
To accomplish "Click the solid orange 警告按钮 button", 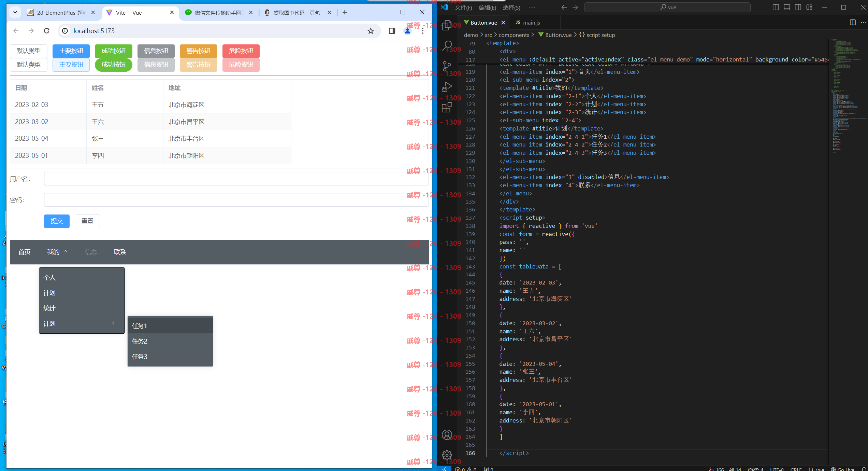I will 199,51.
